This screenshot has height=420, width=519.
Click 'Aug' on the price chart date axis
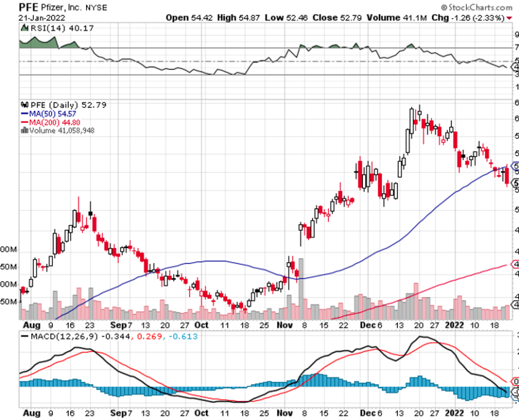click(x=31, y=325)
